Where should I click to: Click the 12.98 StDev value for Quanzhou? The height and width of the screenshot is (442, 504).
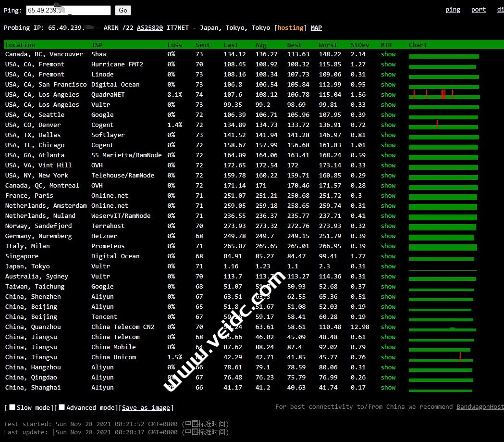(x=360, y=327)
